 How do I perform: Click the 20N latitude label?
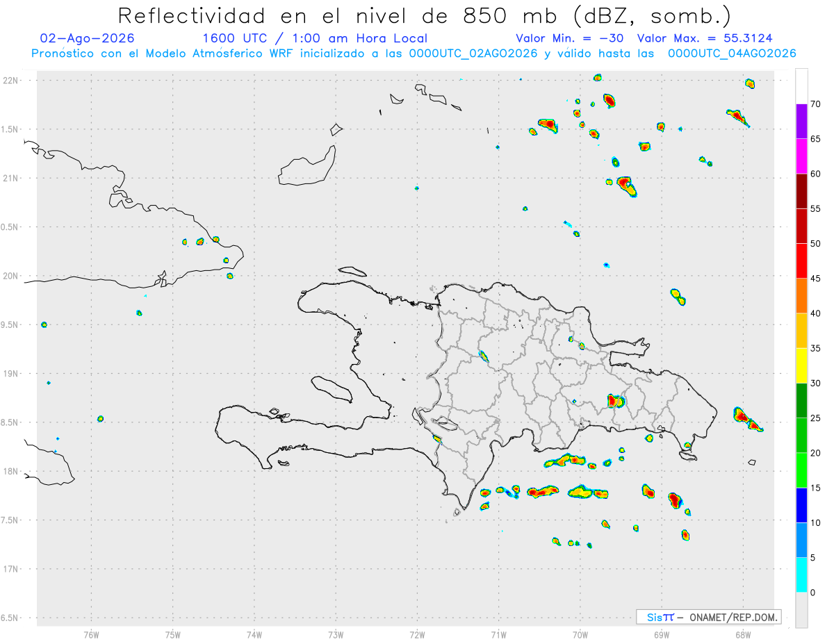click(x=12, y=276)
